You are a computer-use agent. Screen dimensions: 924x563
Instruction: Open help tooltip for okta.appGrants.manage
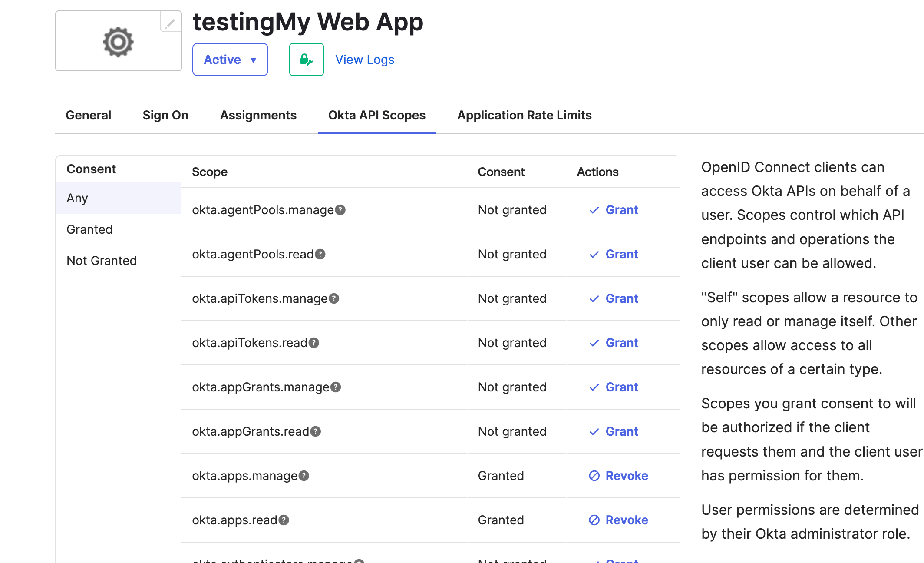coord(336,387)
